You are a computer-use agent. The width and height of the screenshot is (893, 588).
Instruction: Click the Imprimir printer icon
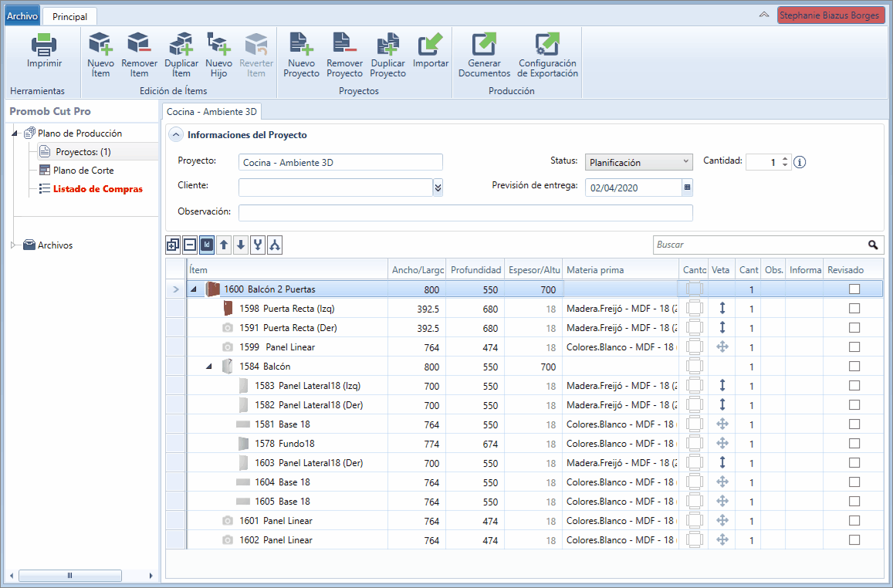(x=44, y=45)
